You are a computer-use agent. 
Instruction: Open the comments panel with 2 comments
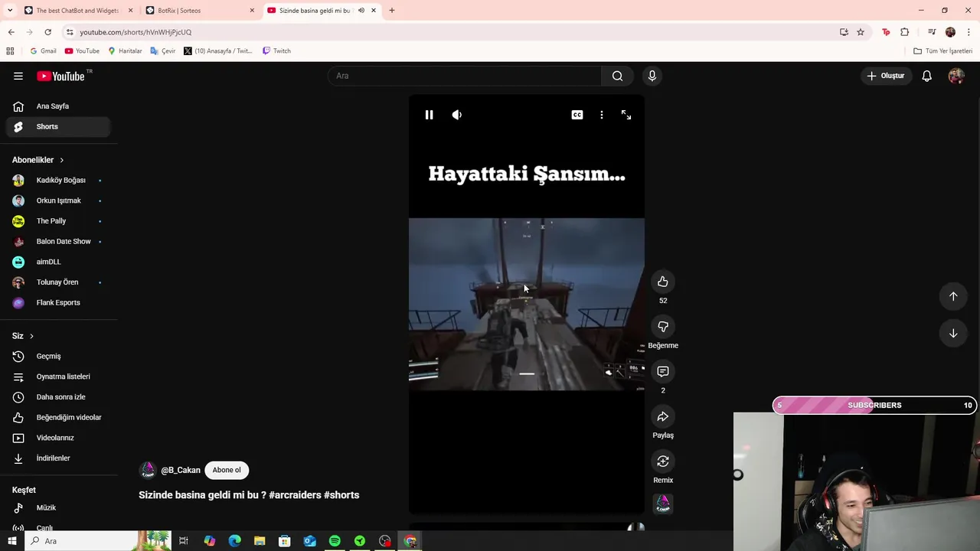663,371
